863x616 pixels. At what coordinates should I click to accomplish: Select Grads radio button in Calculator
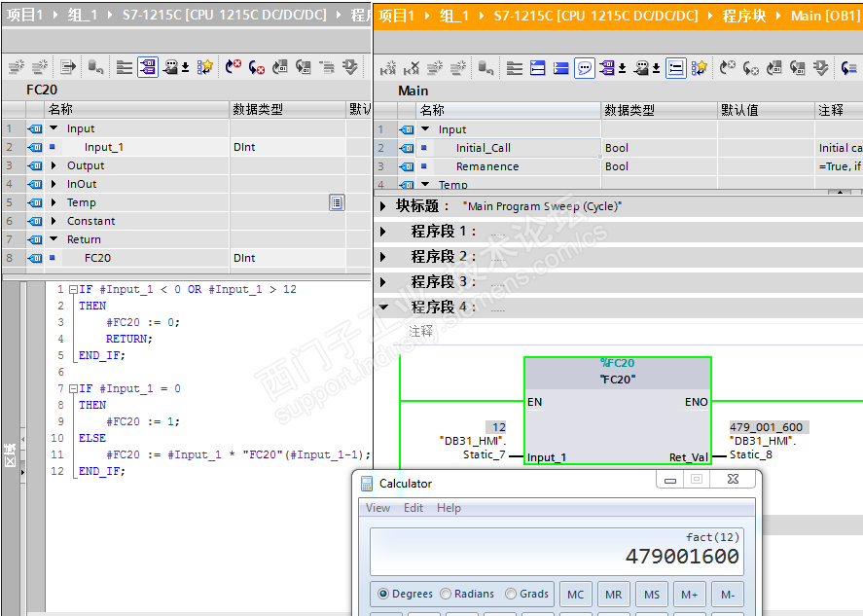point(511,594)
